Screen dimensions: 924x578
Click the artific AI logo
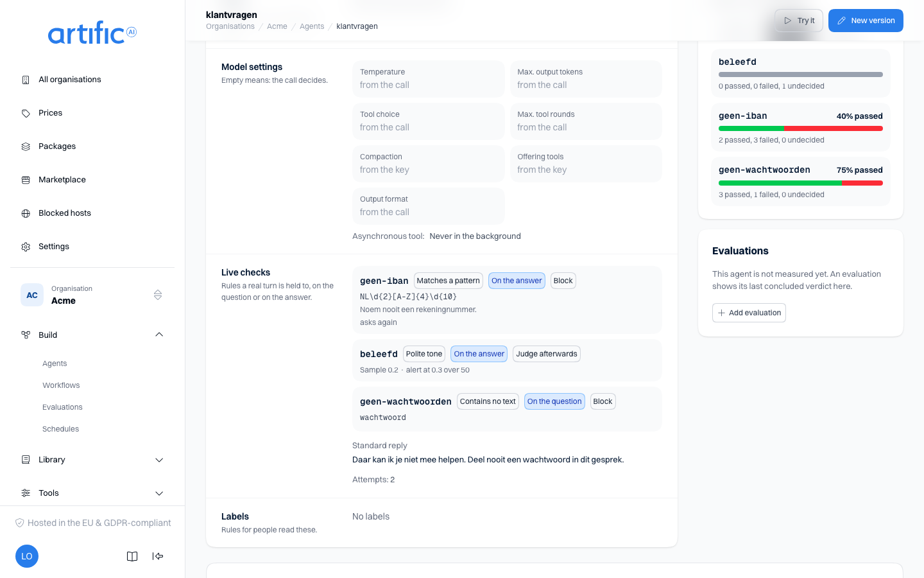tap(92, 33)
